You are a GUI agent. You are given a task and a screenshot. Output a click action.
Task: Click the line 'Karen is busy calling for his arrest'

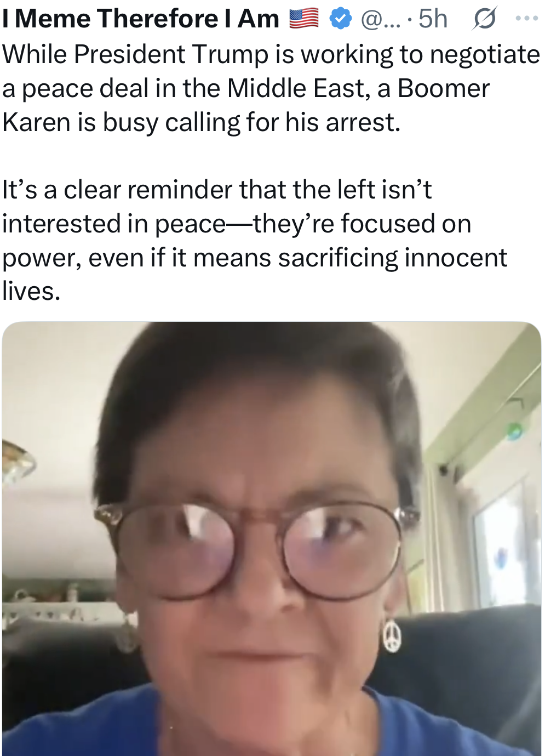(x=202, y=123)
